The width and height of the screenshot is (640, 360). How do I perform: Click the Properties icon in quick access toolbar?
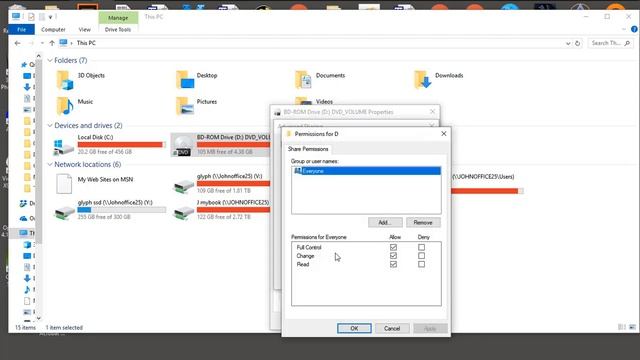pyautogui.click(x=31, y=17)
